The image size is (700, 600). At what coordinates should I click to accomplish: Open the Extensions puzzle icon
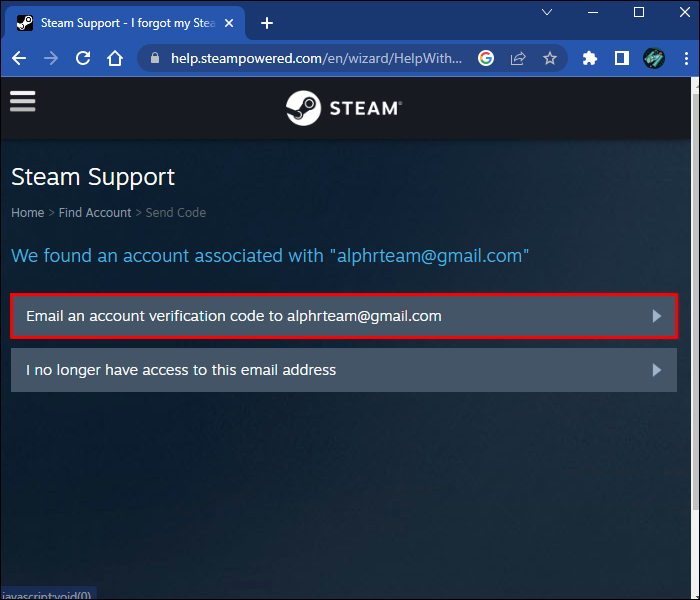(x=590, y=58)
